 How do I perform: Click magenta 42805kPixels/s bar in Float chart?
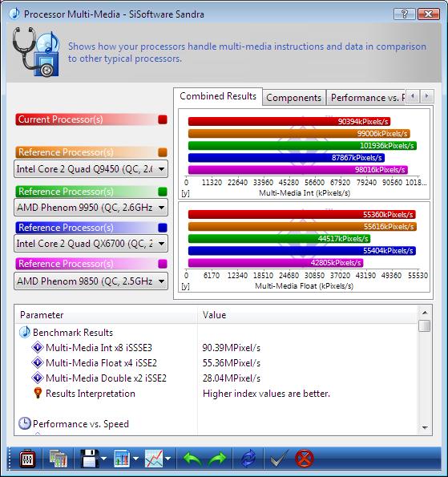coord(276,262)
